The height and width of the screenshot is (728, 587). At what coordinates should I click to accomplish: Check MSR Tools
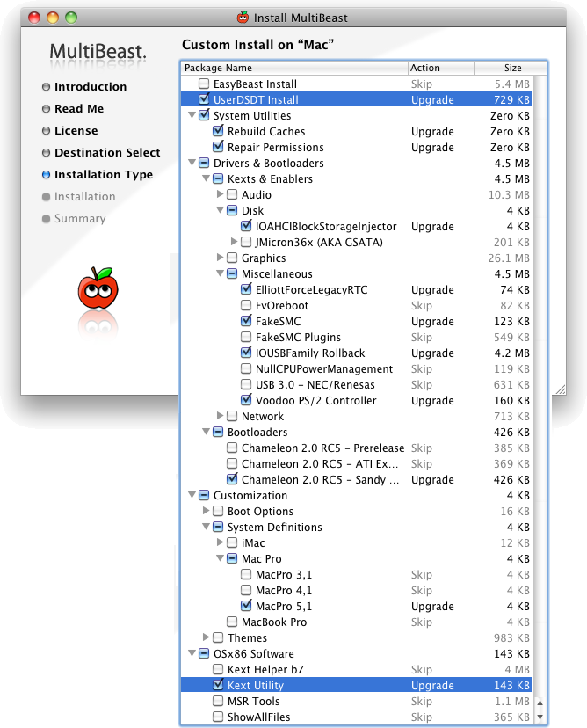click(218, 701)
